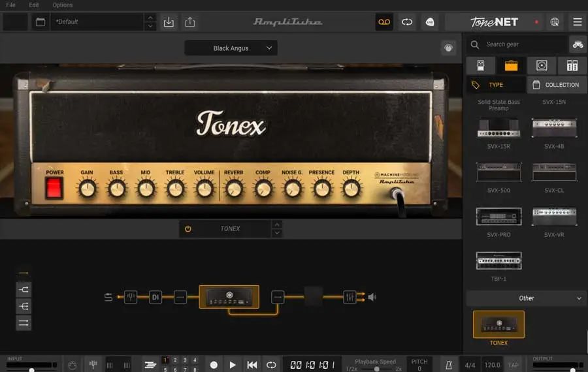The image size is (588, 372).
Task: Toggle the TONEX slot power button
Action: click(188, 228)
